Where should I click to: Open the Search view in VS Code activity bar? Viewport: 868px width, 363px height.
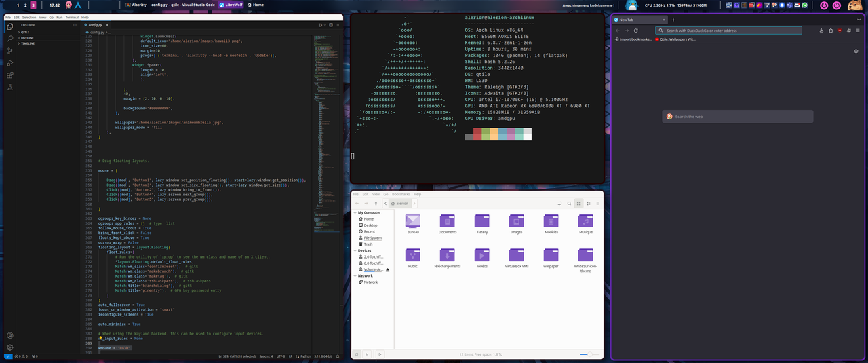9,39
